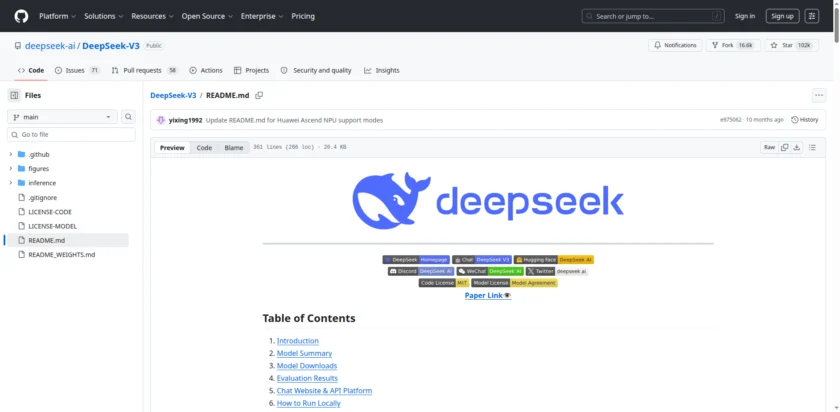Open the Solutions dropdown menu
The width and height of the screenshot is (840, 412).
(x=103, y=16)
